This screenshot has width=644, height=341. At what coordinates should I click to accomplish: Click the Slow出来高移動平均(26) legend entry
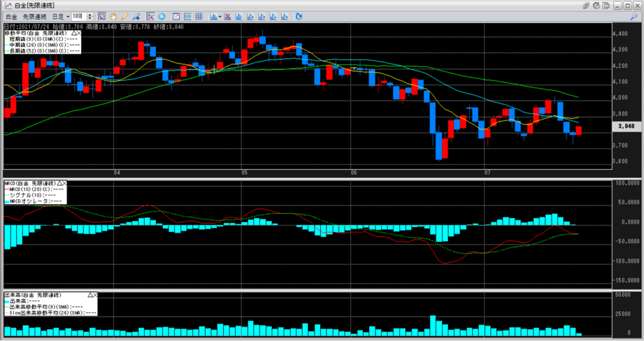tap(50, 313)
